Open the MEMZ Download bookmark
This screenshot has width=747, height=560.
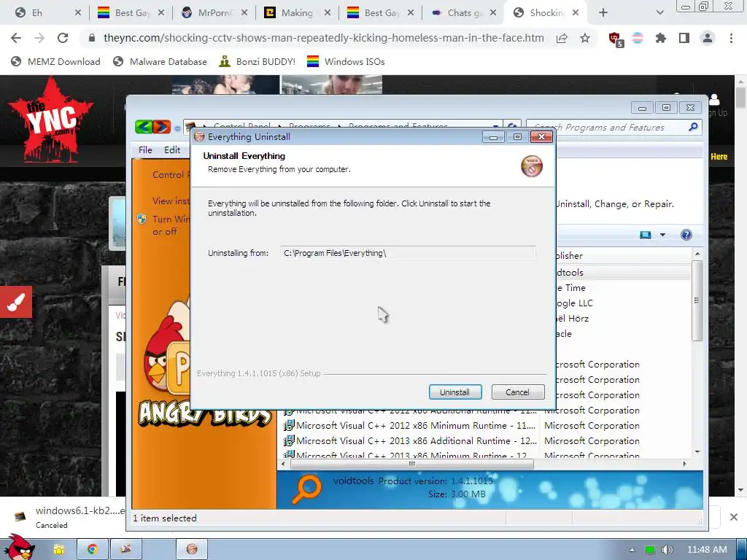56,61
